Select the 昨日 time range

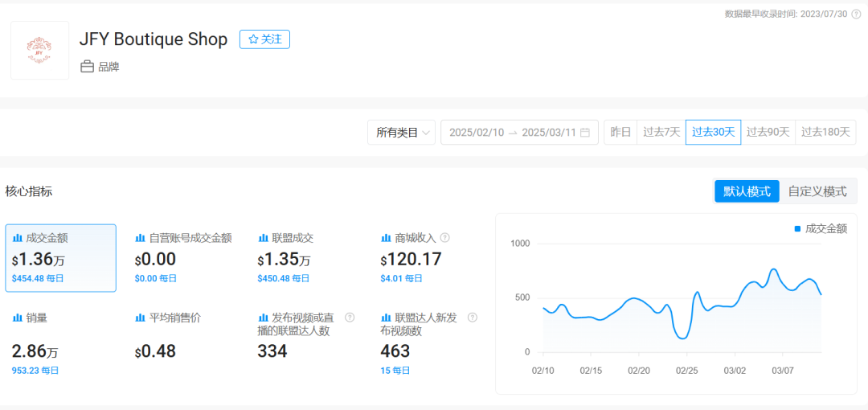click(620, 133)
